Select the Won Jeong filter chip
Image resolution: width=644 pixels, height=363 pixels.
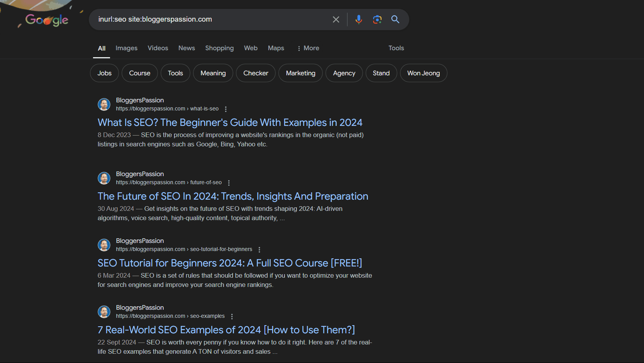(x=423, y=73)
